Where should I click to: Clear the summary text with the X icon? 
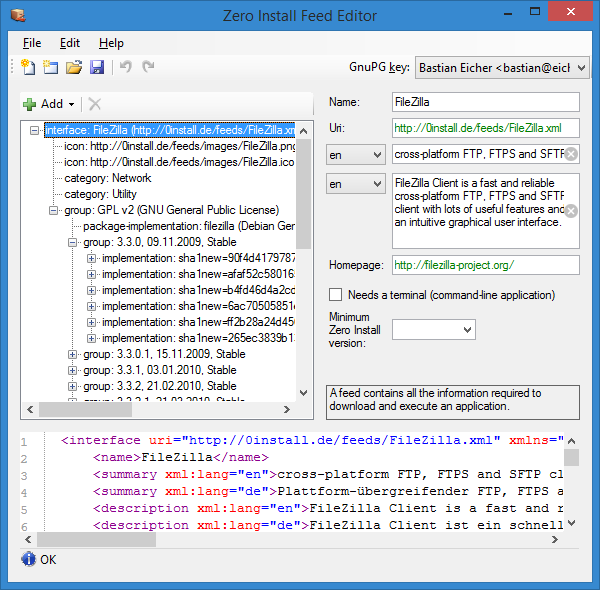point(571,154)
